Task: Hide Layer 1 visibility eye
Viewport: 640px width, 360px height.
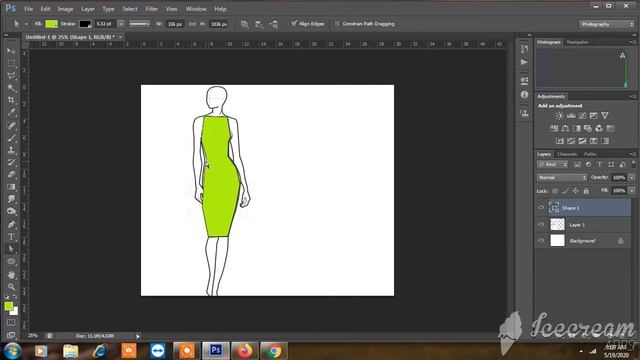Action: pos(541,224)
